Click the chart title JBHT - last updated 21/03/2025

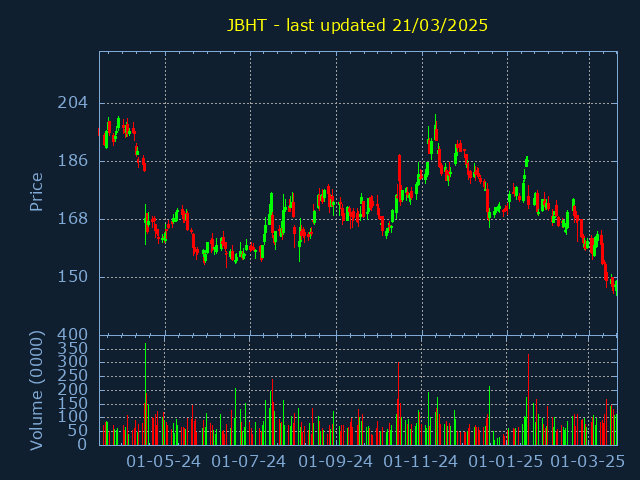(x=357, y=25)
